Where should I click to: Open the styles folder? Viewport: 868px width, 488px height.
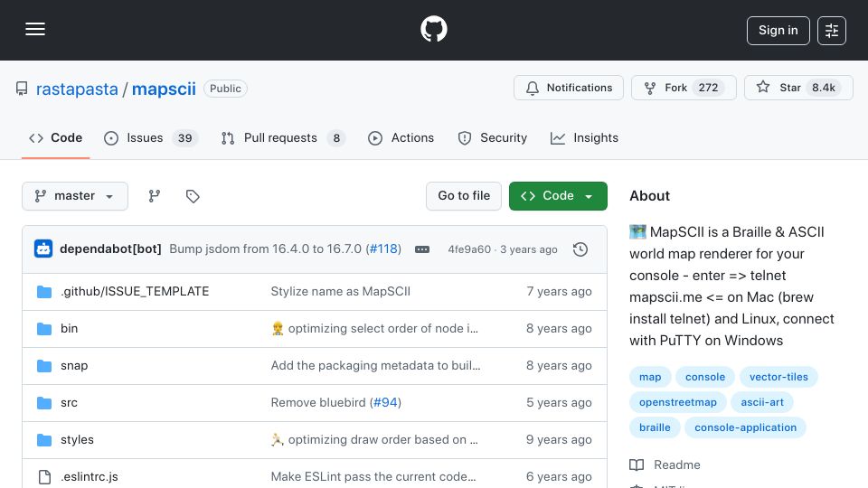pyautogui.click(x=77, y=440)
